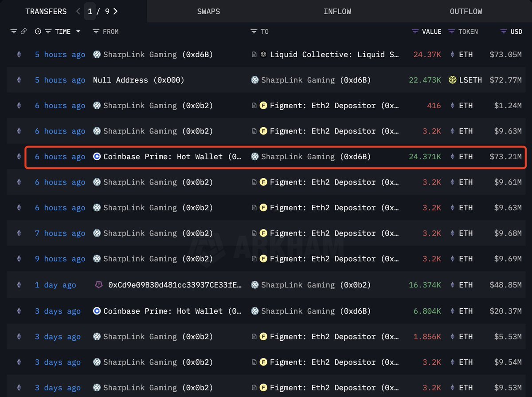Click the LSETH token label

click(470, 80)
